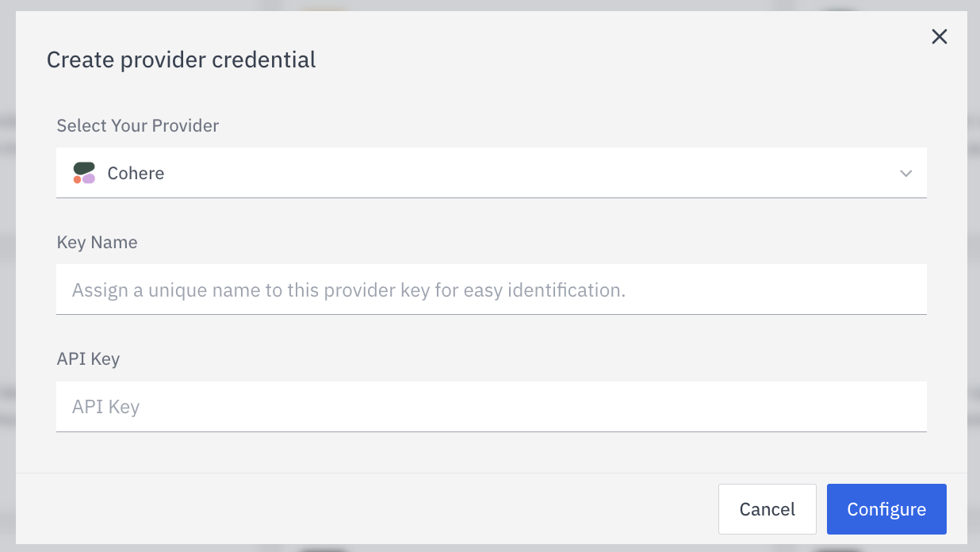Image resolution: width=980 pixels, height=552 pixels.
Task: Click the Key Name field label
Action: [97, 242]
